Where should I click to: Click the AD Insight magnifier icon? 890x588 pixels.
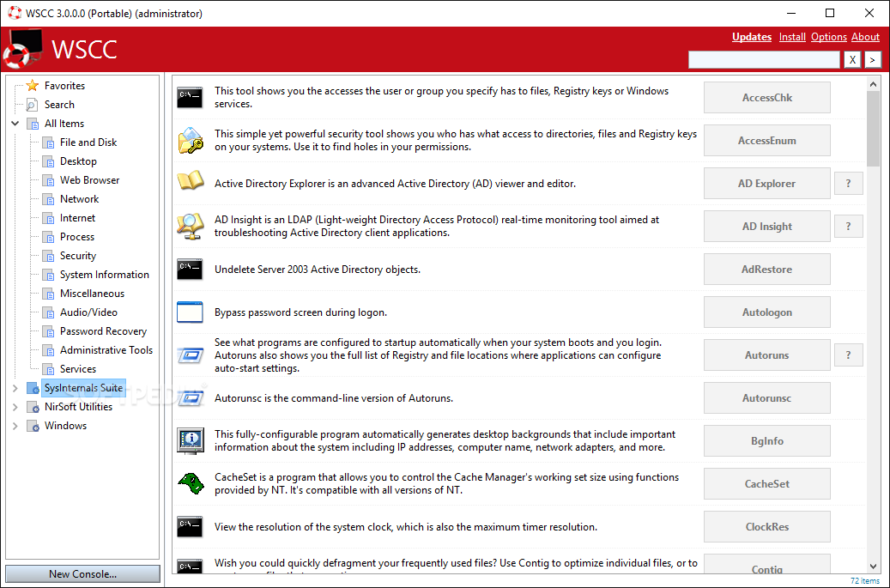coord(191,226)
